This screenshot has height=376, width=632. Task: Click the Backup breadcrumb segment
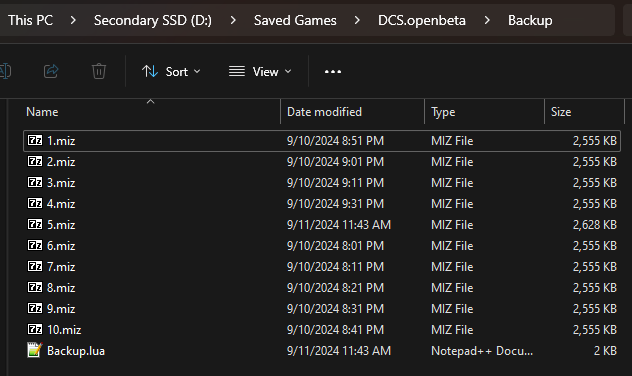click(530, 20)
